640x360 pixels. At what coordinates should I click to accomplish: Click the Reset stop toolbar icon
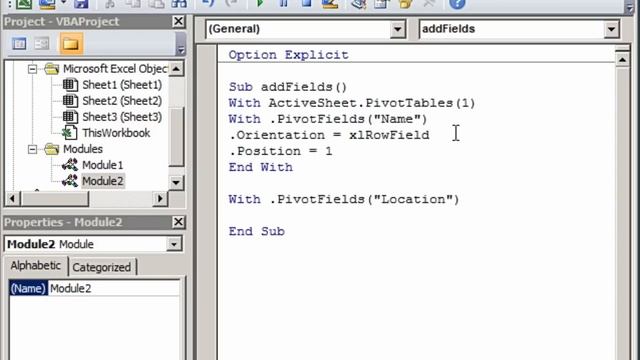click(306, 4)
